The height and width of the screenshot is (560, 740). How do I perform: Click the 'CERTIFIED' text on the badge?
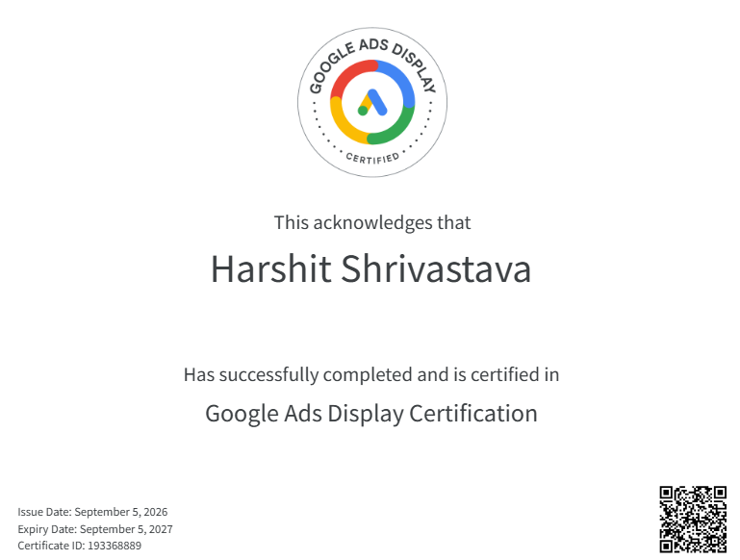coord(372,159)
